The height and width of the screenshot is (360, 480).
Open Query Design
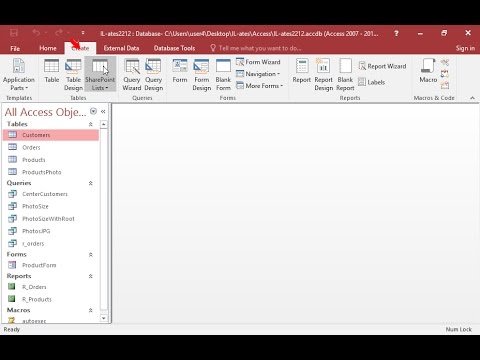[x=153, y=74]
